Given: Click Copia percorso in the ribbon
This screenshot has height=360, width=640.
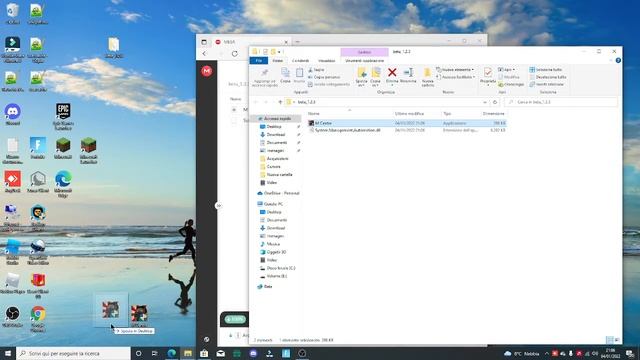Looking at the screenshot, I should click(x=324, y=77).
